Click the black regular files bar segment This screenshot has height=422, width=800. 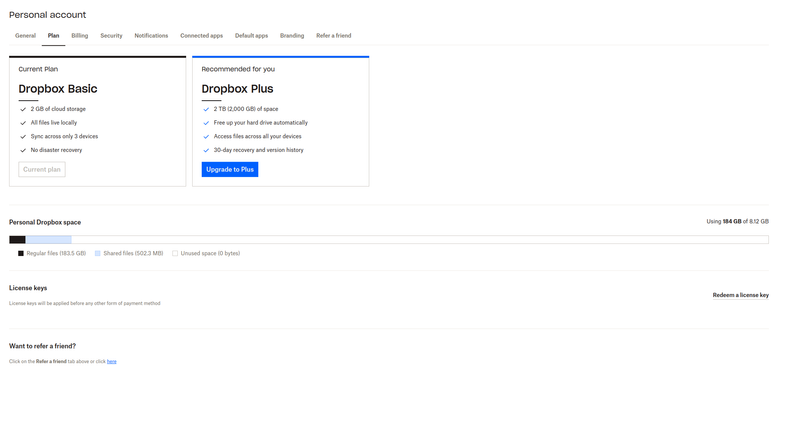[x=17, y=240]
